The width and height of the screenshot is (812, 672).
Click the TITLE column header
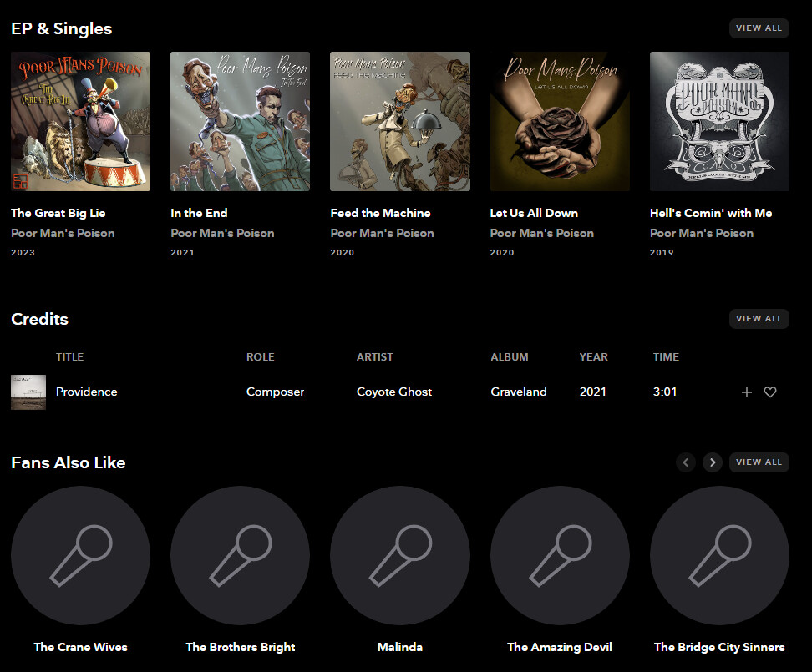click(x=69, y=357)
